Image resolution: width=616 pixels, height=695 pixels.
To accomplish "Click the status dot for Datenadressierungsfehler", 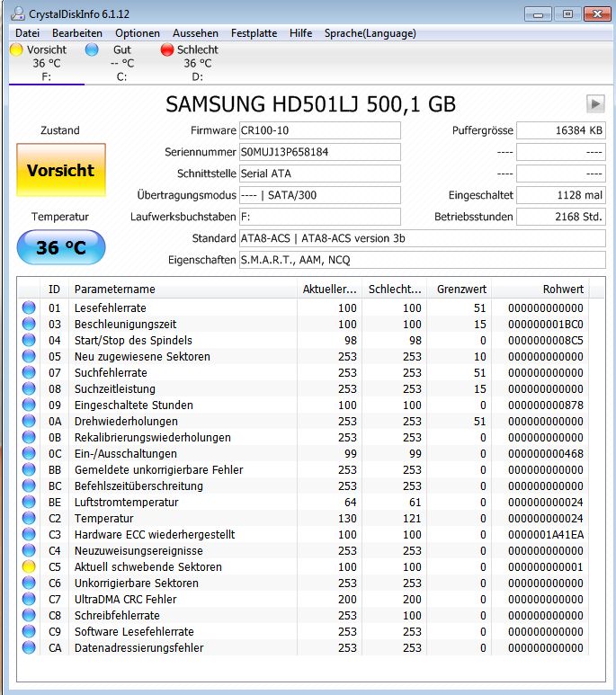I will (x=29, y=647).
